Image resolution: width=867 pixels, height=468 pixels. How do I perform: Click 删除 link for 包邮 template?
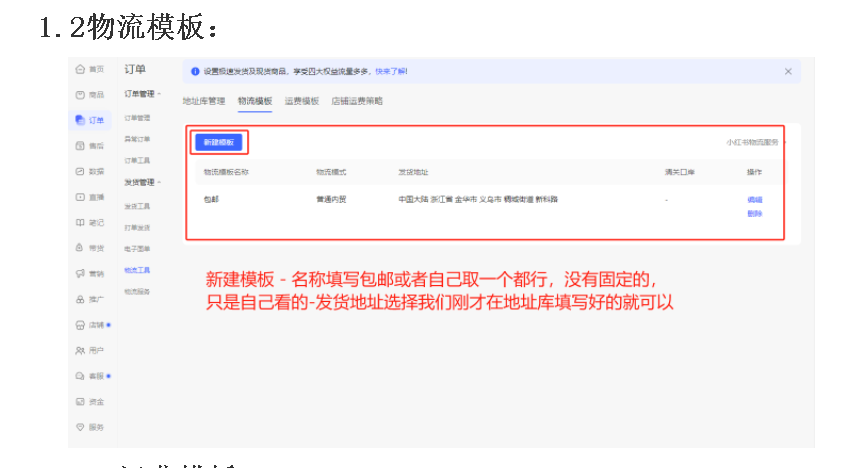pos(754,213)
